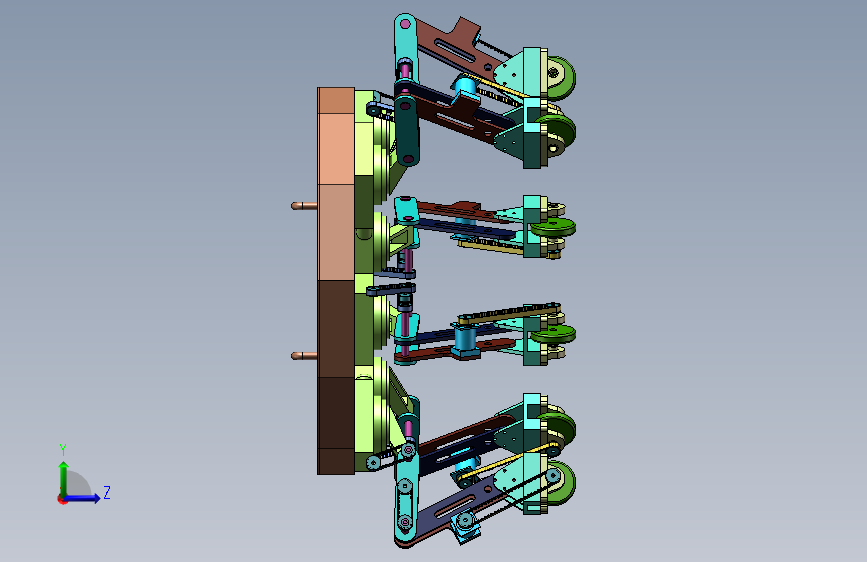Select the lower copper pin left of plate
This screenshot has width=867, height=562.
304,356
